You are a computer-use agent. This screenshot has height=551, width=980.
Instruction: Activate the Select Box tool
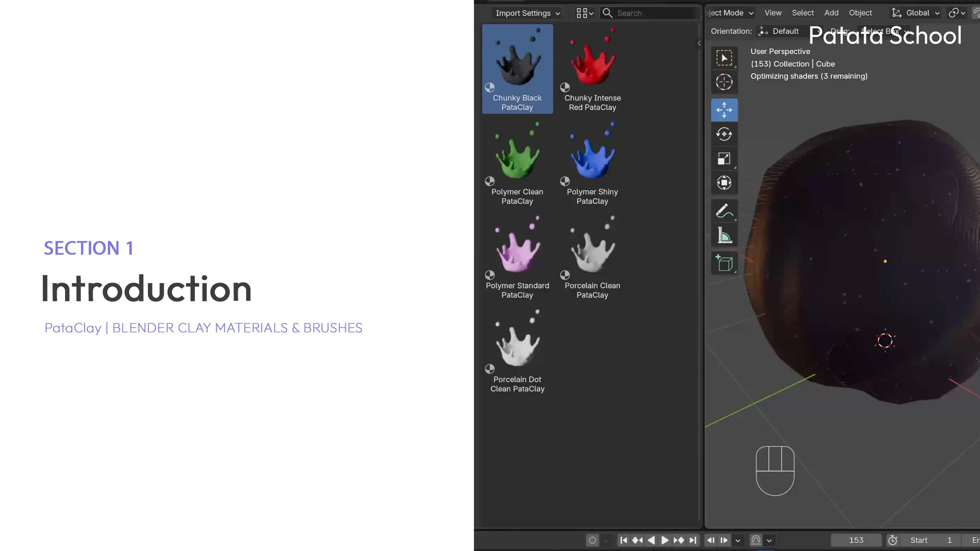click(724, 58)
